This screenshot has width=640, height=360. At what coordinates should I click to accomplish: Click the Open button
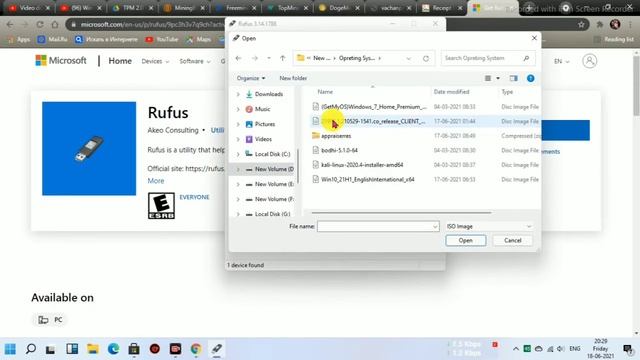[x=465, y=240]
